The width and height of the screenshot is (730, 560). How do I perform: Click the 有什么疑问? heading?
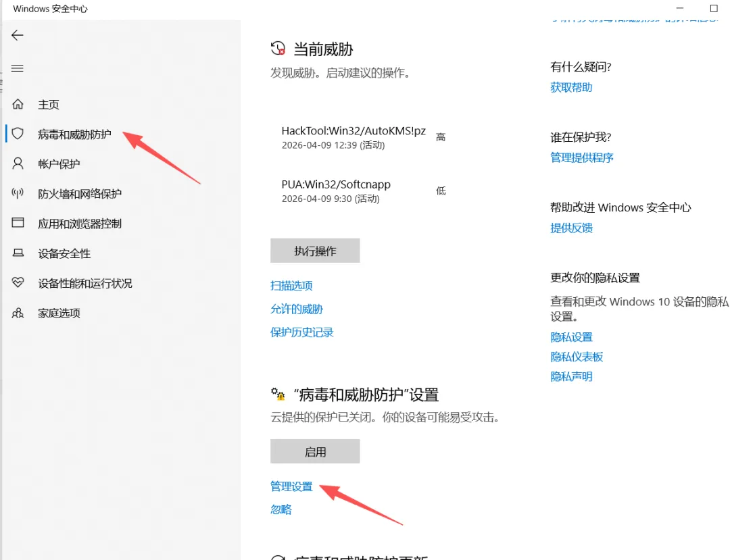click(x=581, y=67)
